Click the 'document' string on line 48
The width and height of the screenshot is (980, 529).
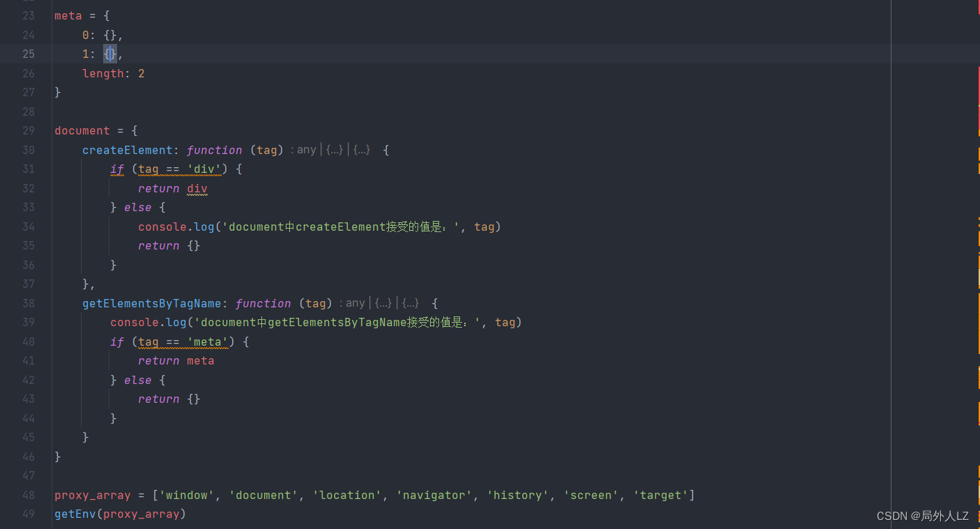263,495
